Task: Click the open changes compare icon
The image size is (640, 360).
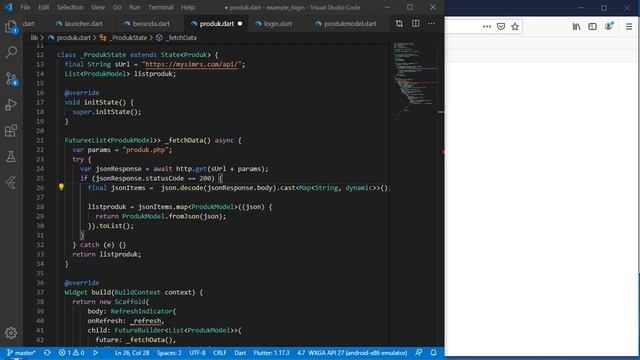Action: coord(399,24)
